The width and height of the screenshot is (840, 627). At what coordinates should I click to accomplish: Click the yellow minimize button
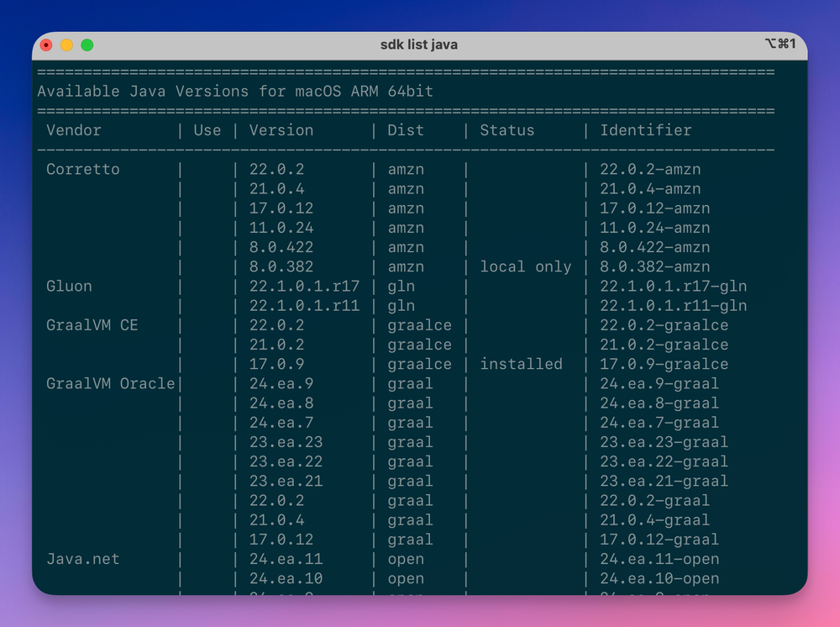[x=66, y=45]
